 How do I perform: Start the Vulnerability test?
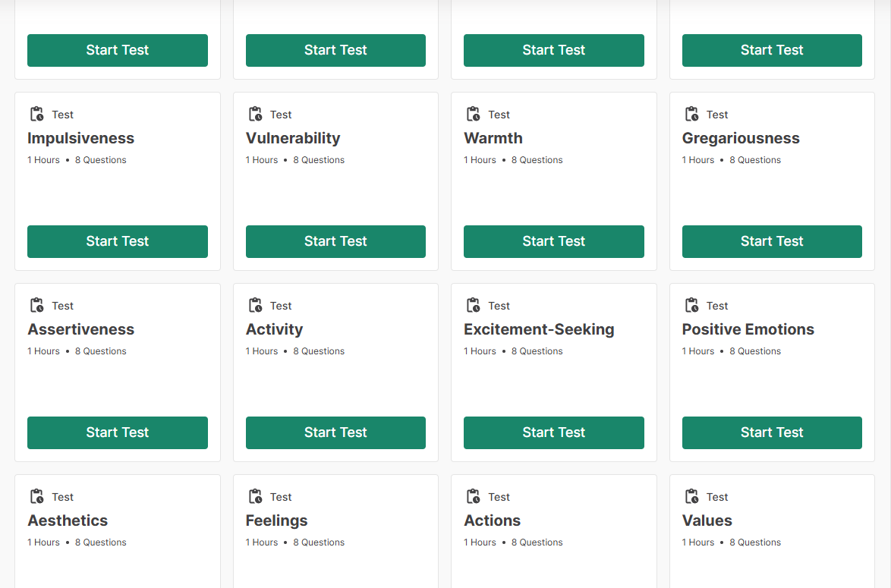(335, 241)
